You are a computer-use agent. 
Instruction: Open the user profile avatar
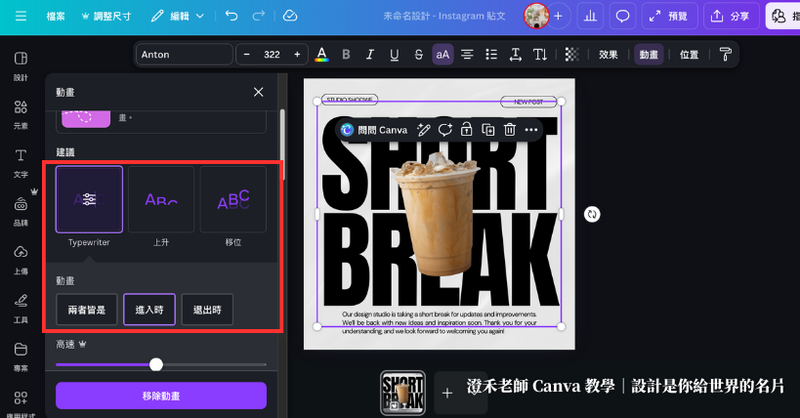536,16
